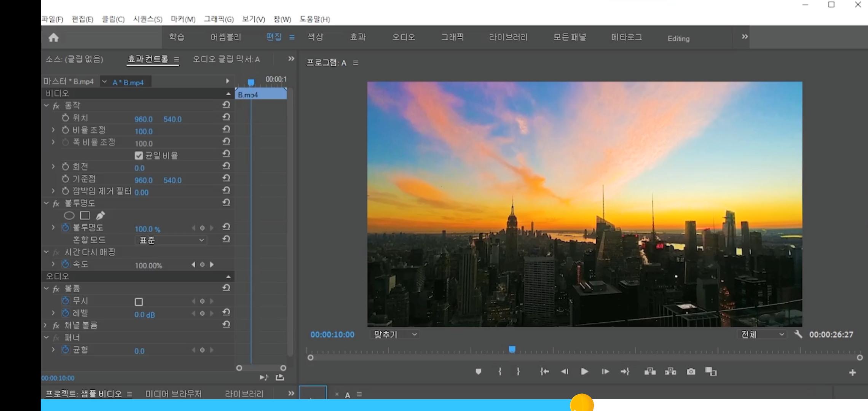Select the ellipse mask tool under opacity
The height and width of the screenshot is (411, 868).
69,216
